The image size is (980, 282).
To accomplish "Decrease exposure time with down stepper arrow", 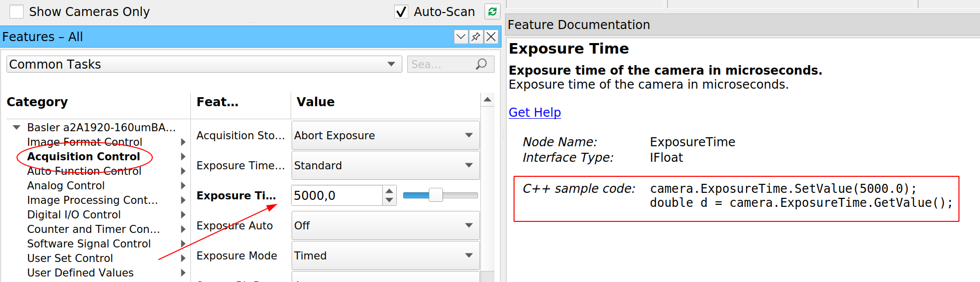I will 389,200.
